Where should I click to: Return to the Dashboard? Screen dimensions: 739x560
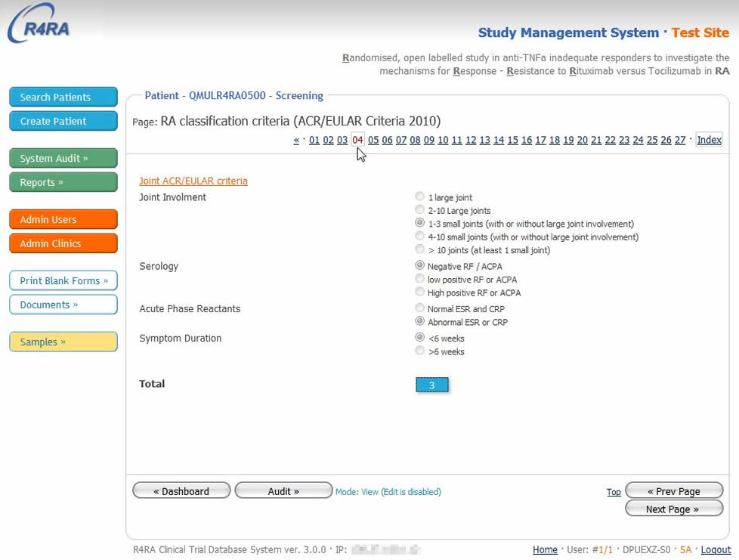(181, 491)
